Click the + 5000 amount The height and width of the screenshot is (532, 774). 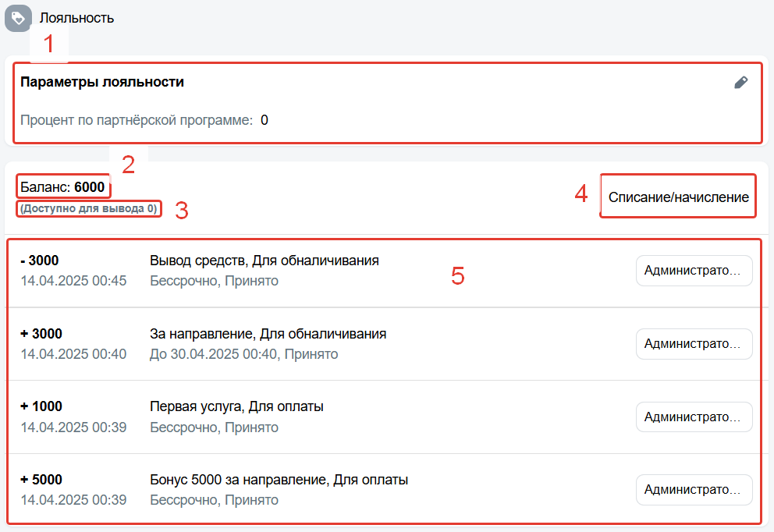coord(41,480)
